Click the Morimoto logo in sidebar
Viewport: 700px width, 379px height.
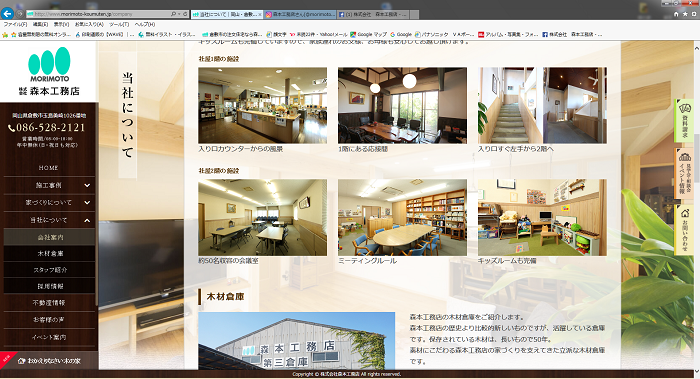pos(49,71)
